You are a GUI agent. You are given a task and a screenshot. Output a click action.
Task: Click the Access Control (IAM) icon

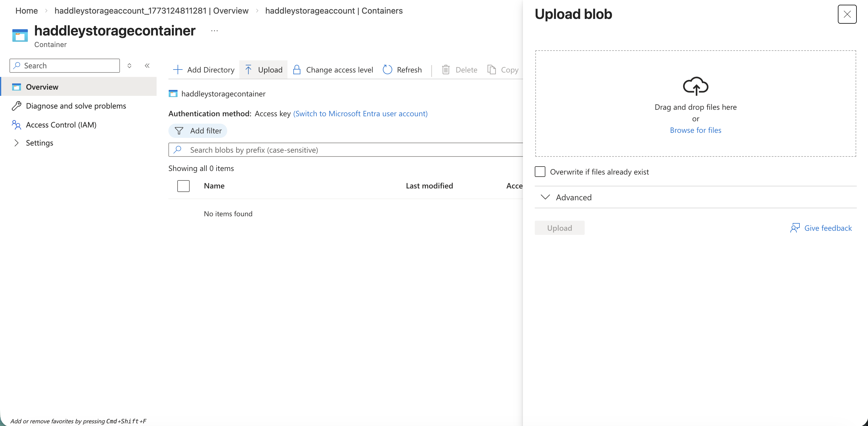click(x=17, y=125)
